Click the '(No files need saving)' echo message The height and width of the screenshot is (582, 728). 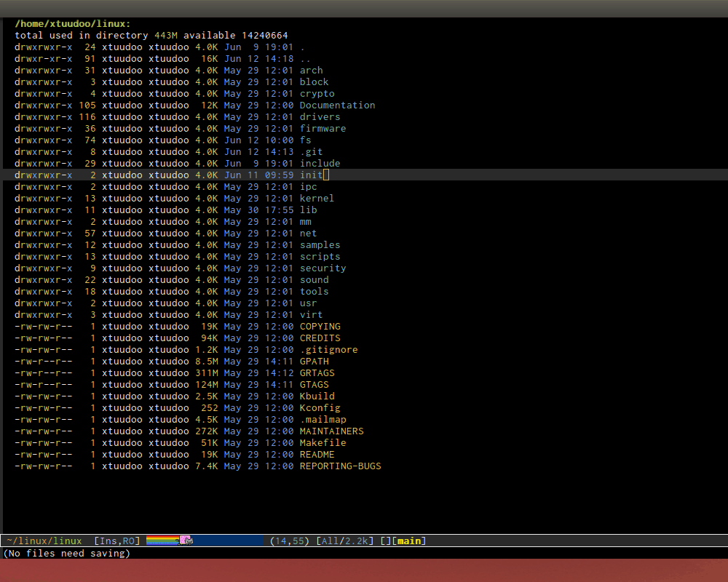(66, 553)
